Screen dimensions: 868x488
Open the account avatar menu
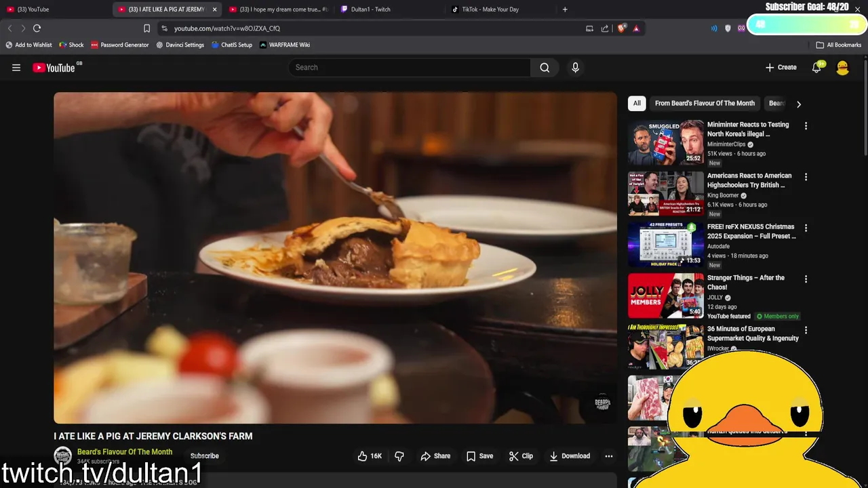(x=842, y=68)
